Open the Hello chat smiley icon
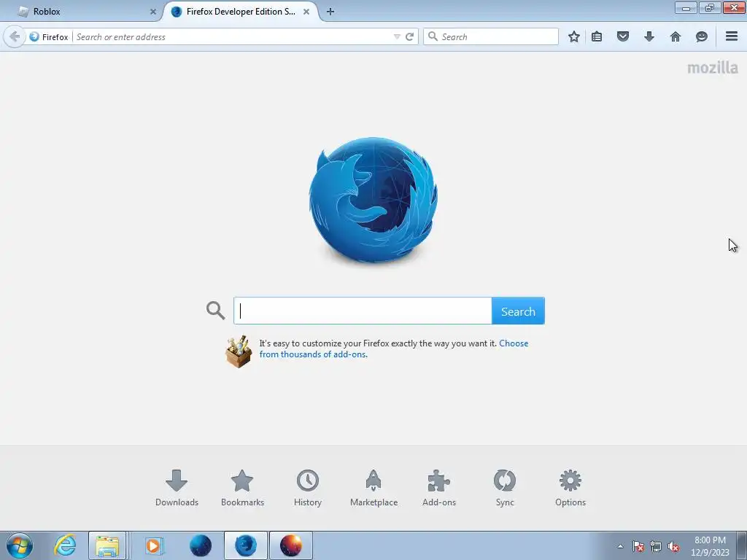The image size is (747, 560). pos(701,36)
